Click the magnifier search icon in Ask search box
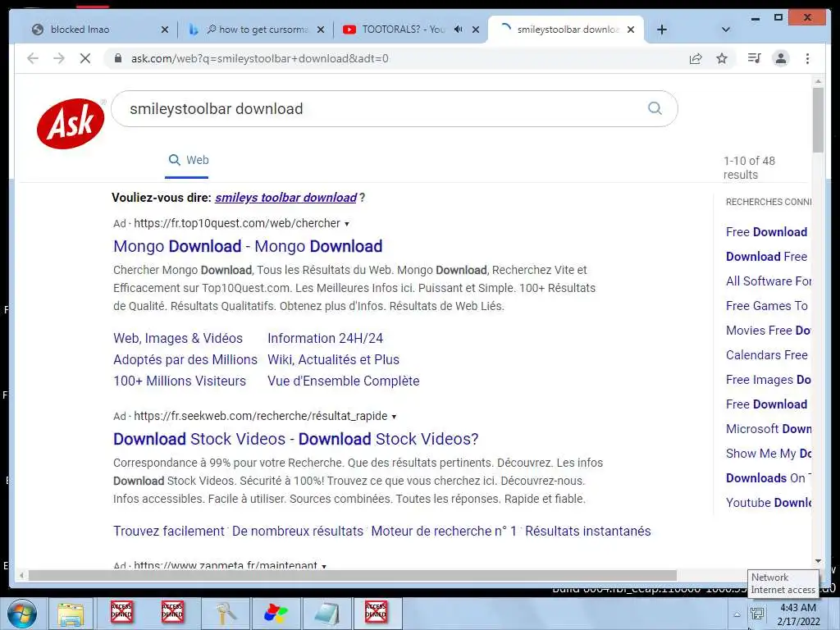The width and height of the screenshot is (840, 630). pos(655,108)
